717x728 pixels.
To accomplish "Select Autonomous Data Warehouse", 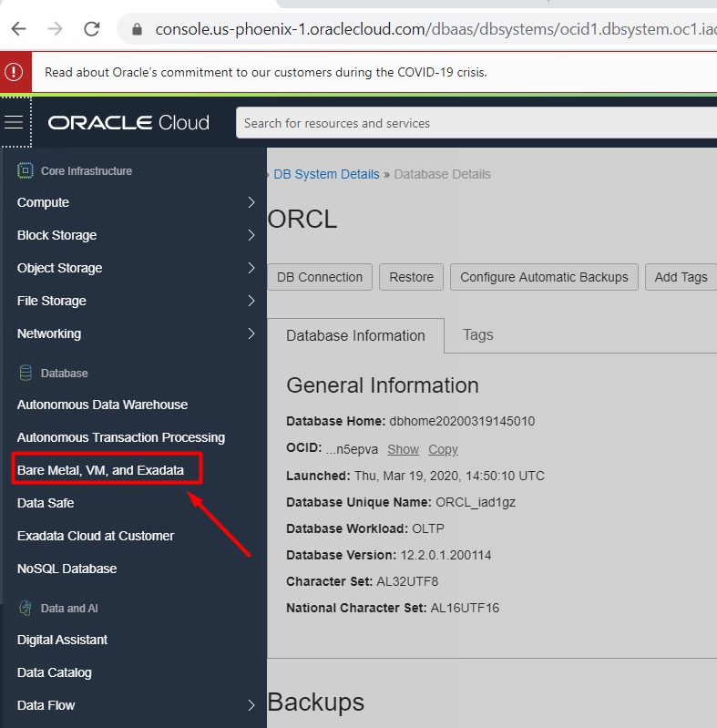I will click(102, 405).
